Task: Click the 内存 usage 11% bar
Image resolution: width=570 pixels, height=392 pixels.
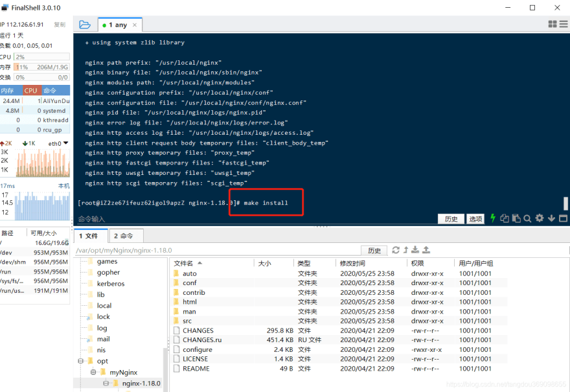Action: tap(41, 67)
